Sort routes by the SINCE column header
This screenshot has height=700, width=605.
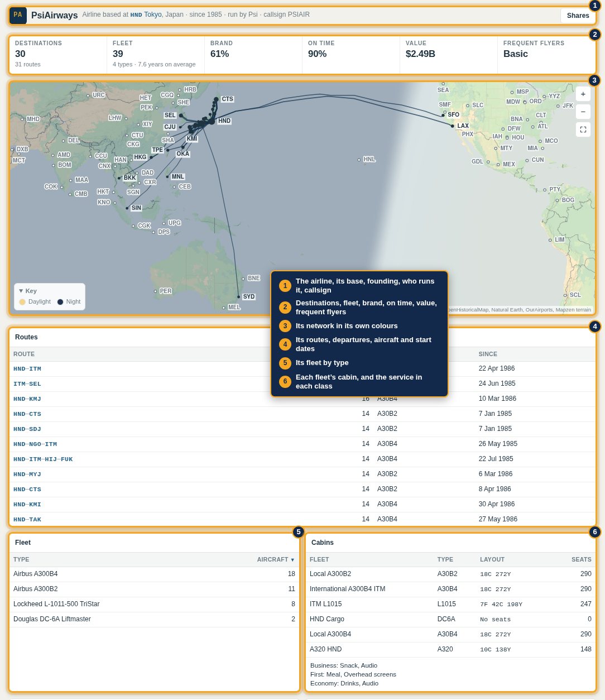[488, 354]
